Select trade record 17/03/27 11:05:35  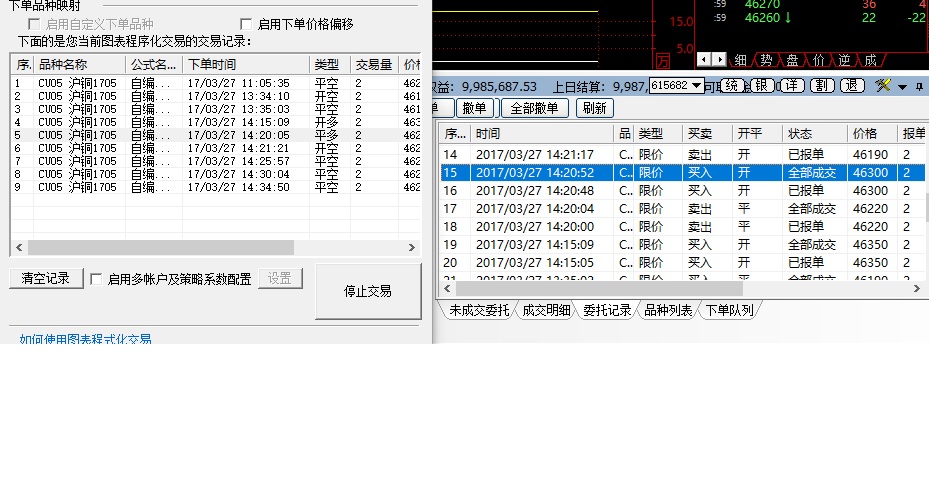[216, 83]
